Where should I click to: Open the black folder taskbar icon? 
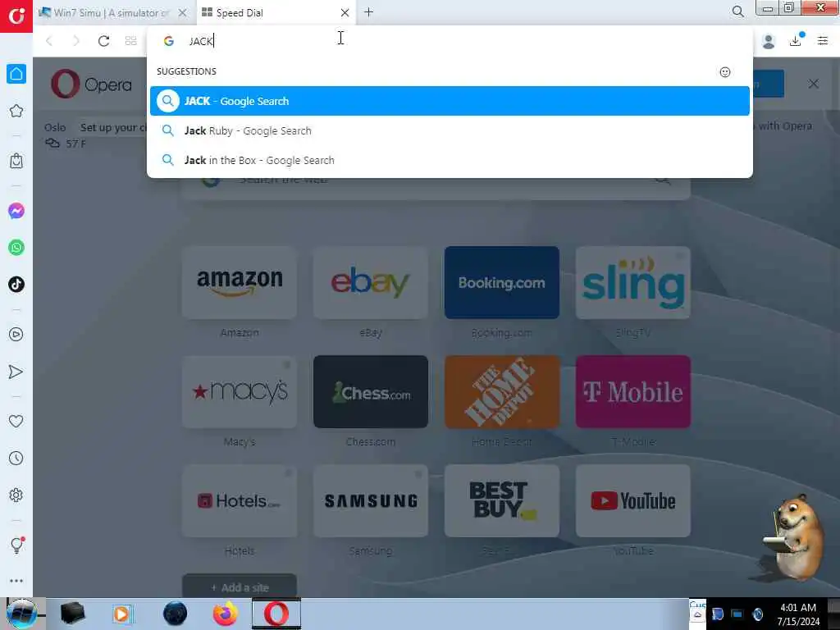pyautogui.click(x=73, y=614)
